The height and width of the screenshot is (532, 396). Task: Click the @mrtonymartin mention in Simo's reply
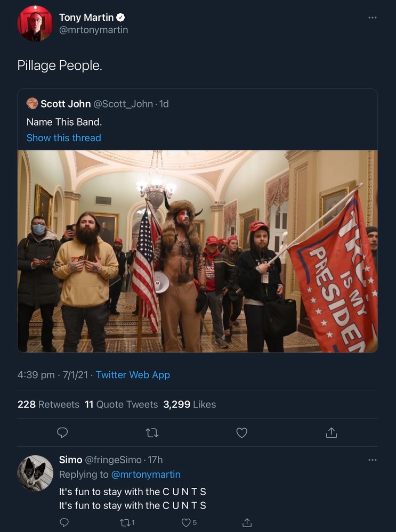[146, 474]
